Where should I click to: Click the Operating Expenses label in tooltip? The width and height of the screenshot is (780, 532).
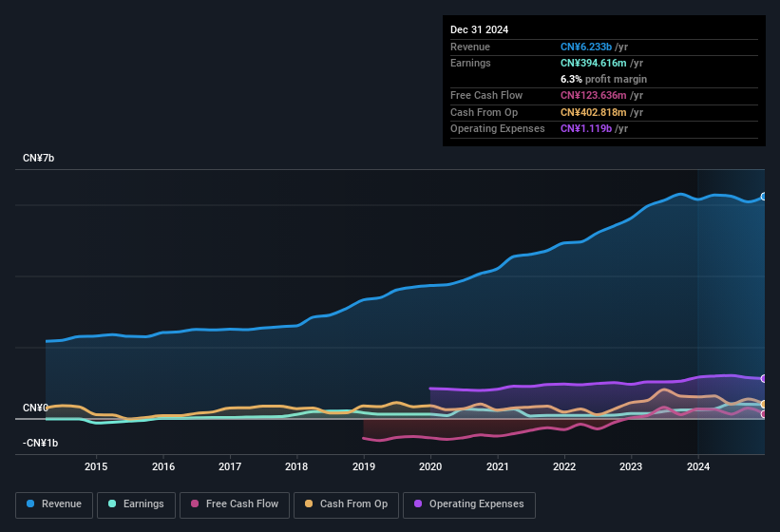498,129
